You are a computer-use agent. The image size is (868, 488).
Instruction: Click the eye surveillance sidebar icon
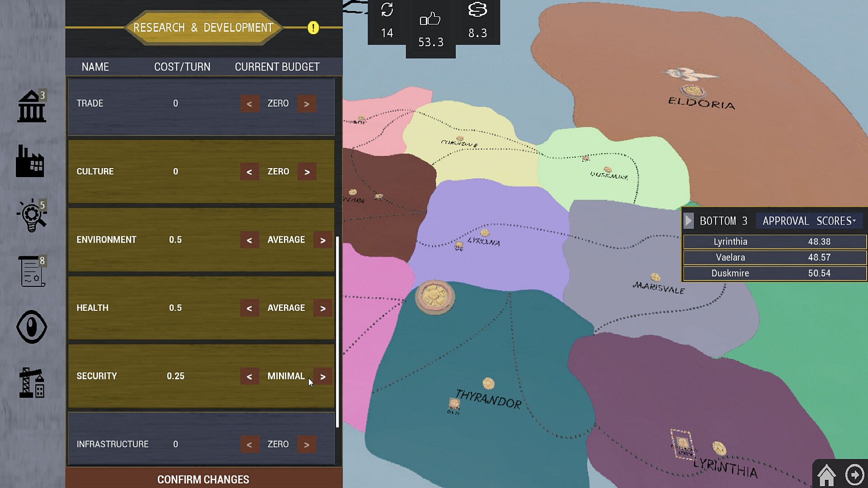[32, 327]
